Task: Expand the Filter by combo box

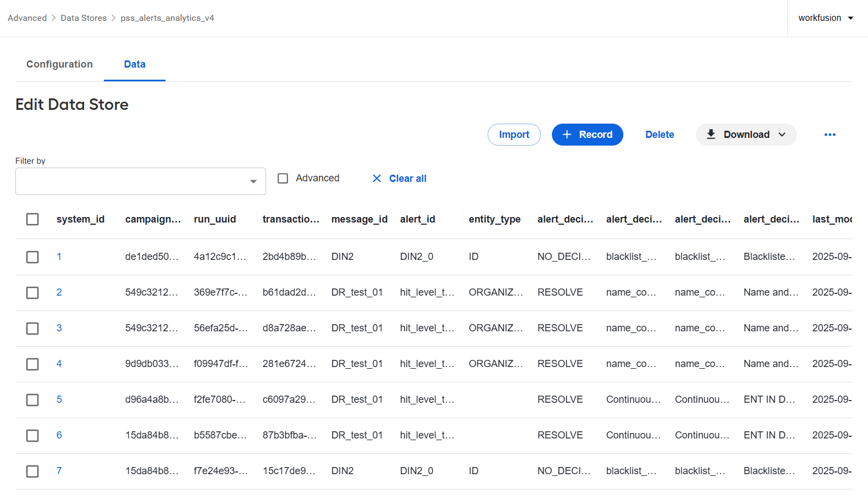Action: [x=141, y=181]
